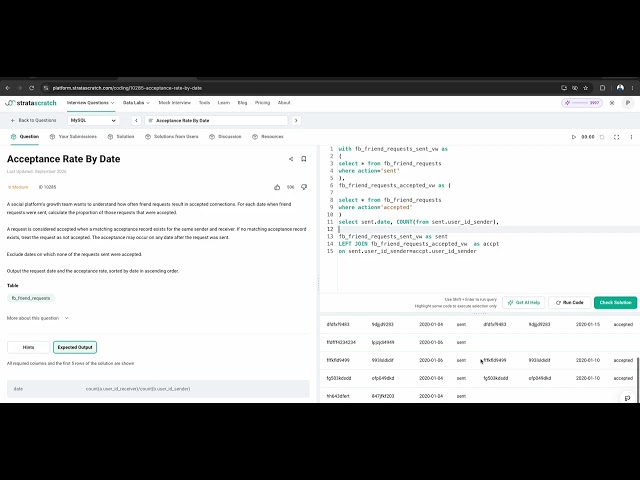Share the Acceptance Rate By Date question
640x480 pixels.
tap(291, 159)
